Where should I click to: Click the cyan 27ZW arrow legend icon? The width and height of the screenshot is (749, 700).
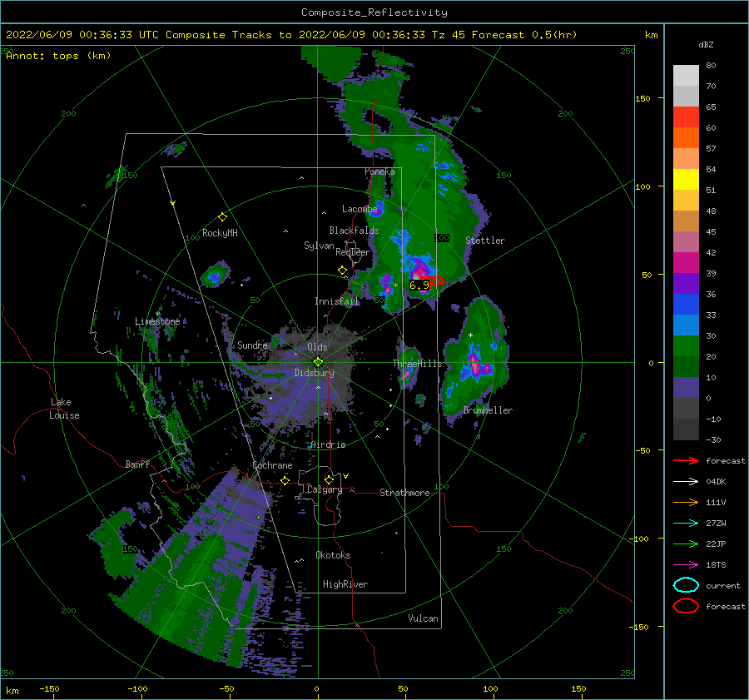click(x=686, y=524)
